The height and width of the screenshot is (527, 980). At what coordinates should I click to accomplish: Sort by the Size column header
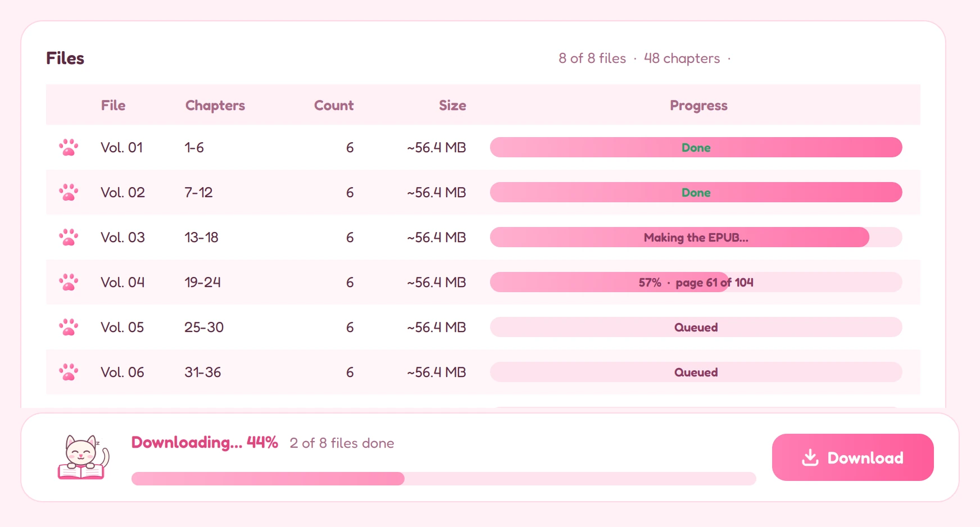[x=452, y=105]
